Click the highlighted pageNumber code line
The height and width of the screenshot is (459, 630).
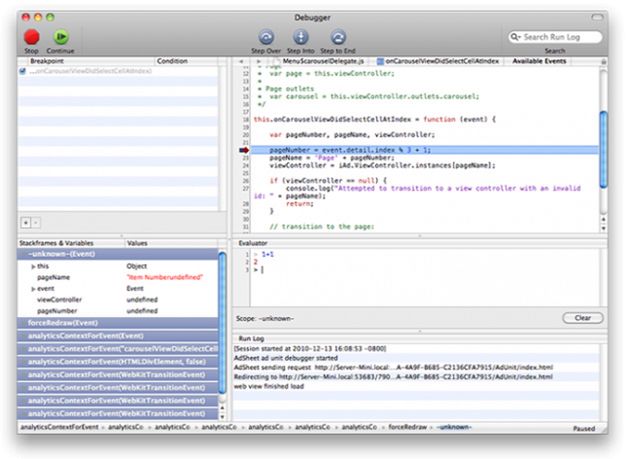(424, 150)
